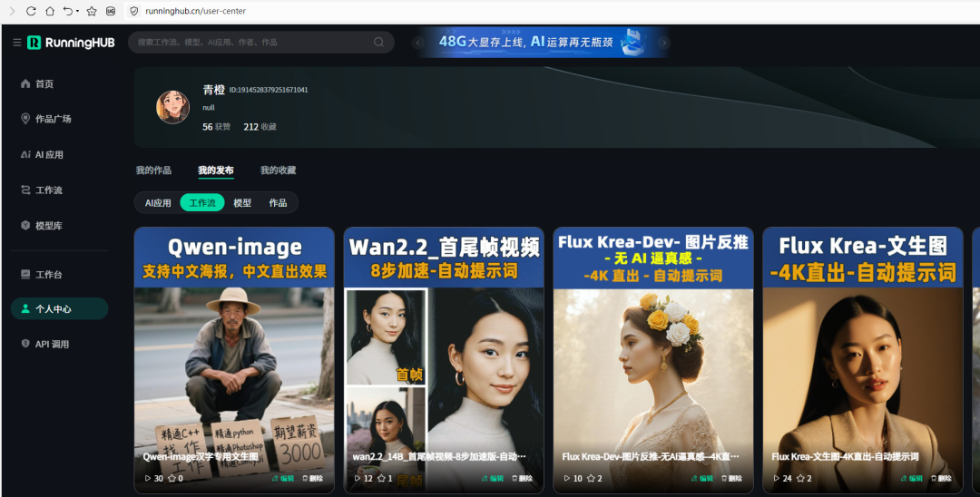The height and width of the screenshot is (497, 980).
Task: Show previous banner with left arrow
Action: tap(418, 43)
